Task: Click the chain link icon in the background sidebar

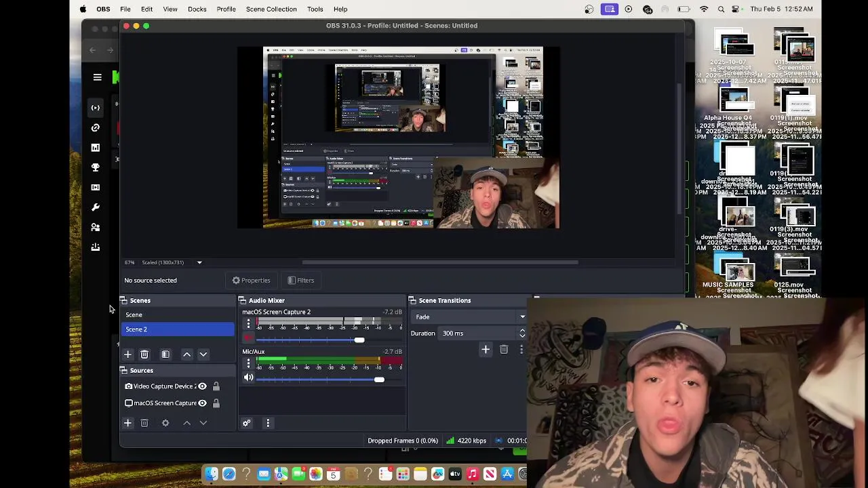Action: pos(96,127)
